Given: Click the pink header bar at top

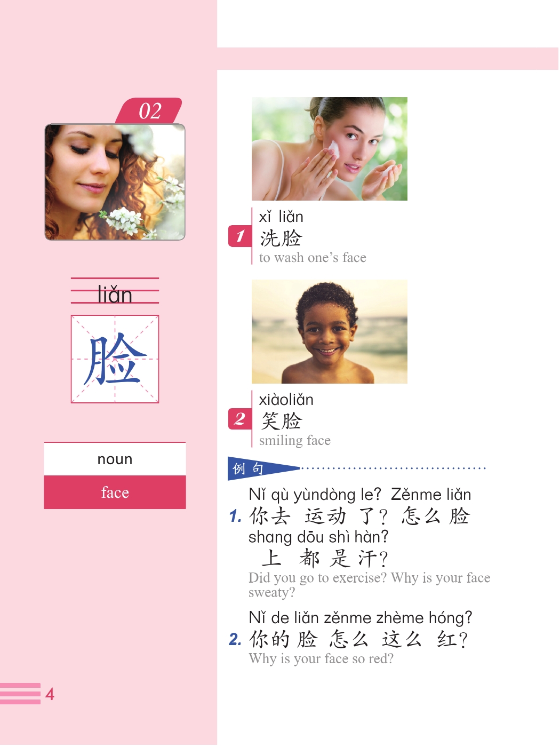Looking at the screenshot, I should pyautogui.click(x=388, y=59).
